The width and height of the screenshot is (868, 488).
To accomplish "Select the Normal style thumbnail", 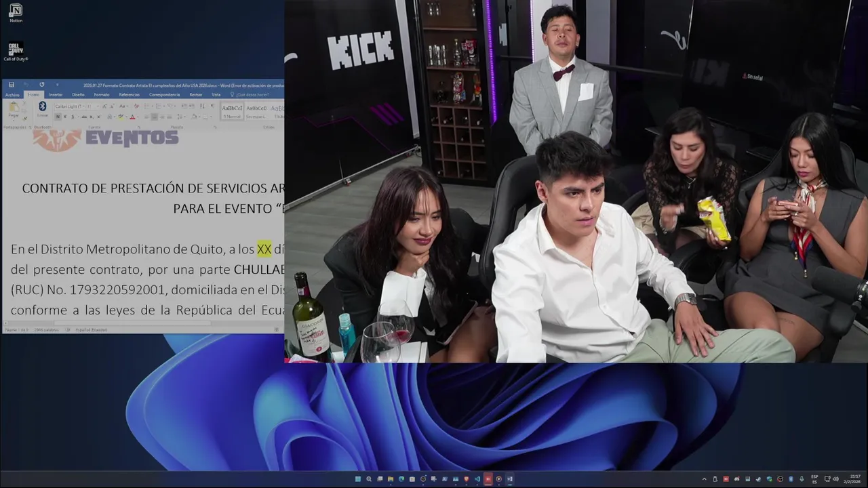I will 232,111.
